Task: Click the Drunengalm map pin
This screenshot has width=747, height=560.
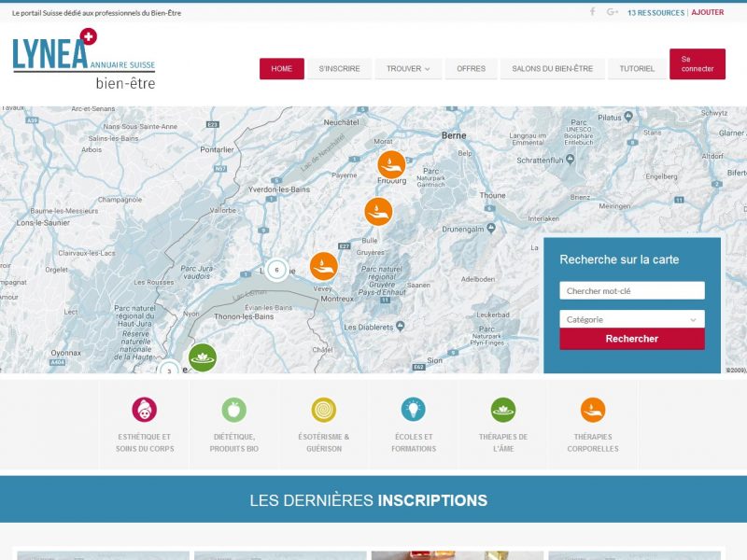Action: pyautogui.click(x=491, y=228)
